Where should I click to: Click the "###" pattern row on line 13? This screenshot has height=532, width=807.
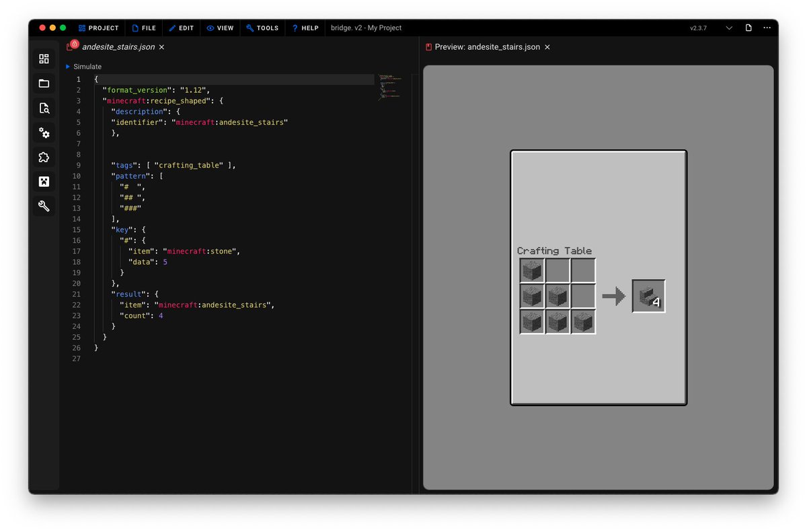[x=130, y=208]
